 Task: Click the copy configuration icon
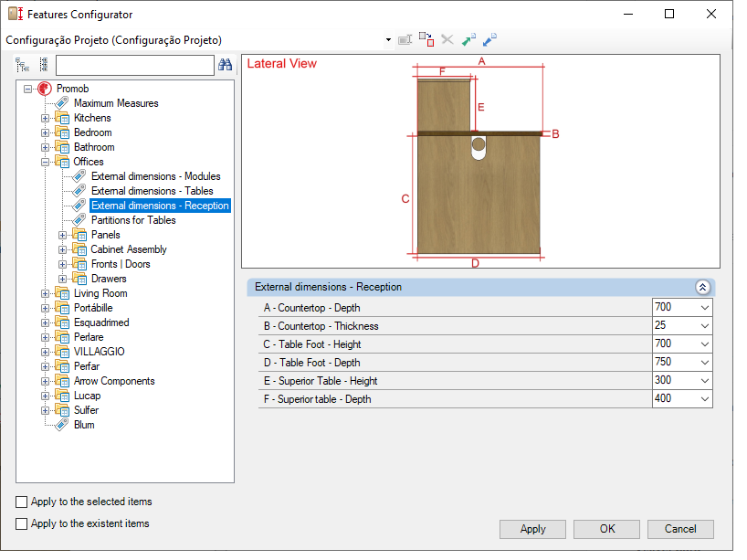(426, 39)
